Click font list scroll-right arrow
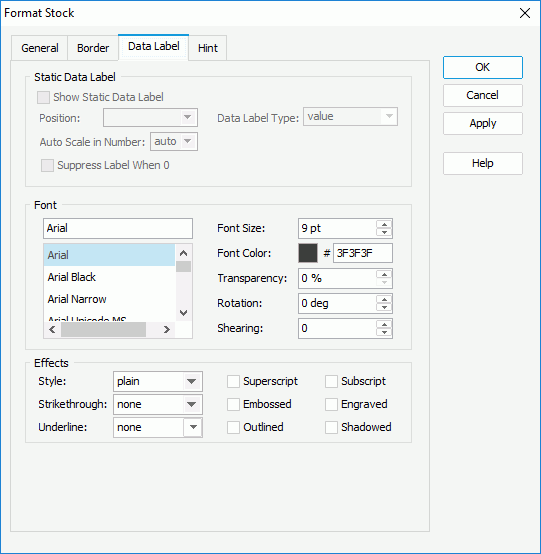This screenshot has width=541, height=554. [166, 330]
